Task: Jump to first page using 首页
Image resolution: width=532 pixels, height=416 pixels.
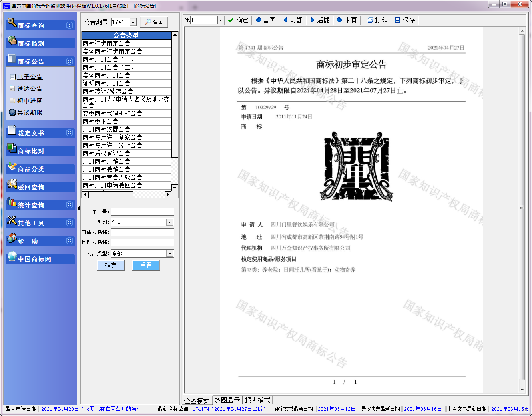Action: [265, 20]
